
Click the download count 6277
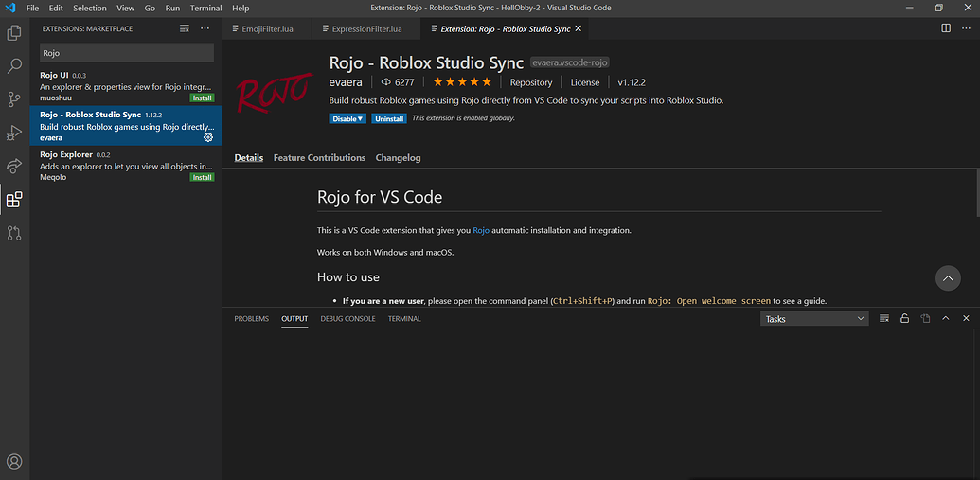[x=398, y=81]
